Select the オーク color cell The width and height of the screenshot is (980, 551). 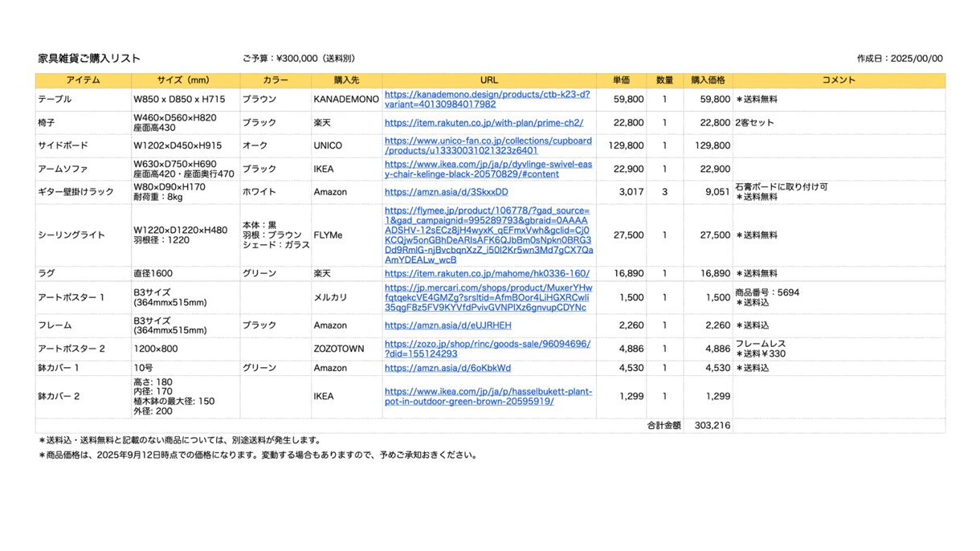(276, 145)
